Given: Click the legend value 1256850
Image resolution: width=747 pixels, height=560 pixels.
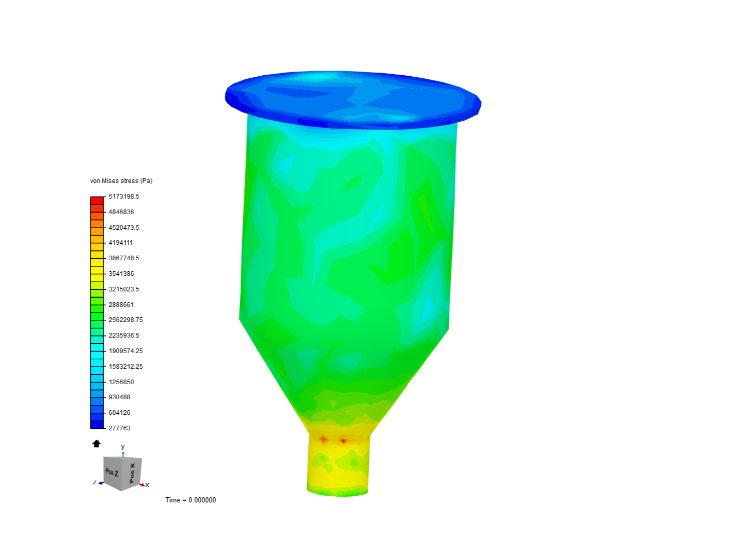Looking at the screenshot, I should click(121, 382).
